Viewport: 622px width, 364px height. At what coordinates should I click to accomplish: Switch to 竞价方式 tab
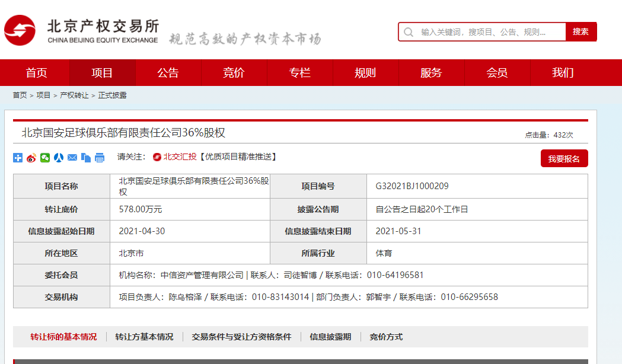pyautogui.click(x=386, y=337)
